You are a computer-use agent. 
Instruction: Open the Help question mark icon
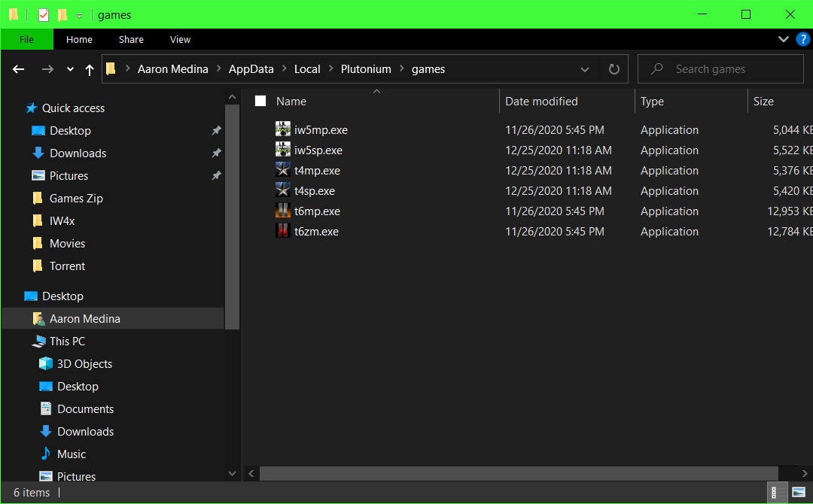[x=802, y=39]
